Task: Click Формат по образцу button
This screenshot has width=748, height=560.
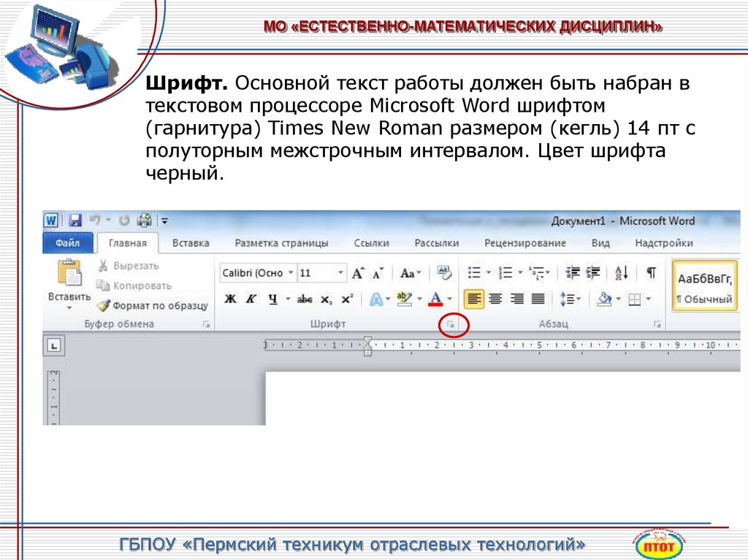Action: 152,305
